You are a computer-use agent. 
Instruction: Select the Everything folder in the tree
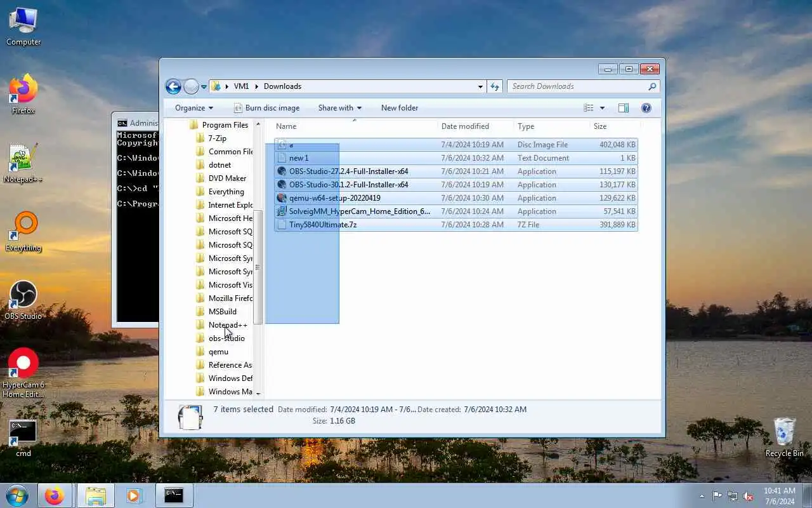click(x=219, y=192)
